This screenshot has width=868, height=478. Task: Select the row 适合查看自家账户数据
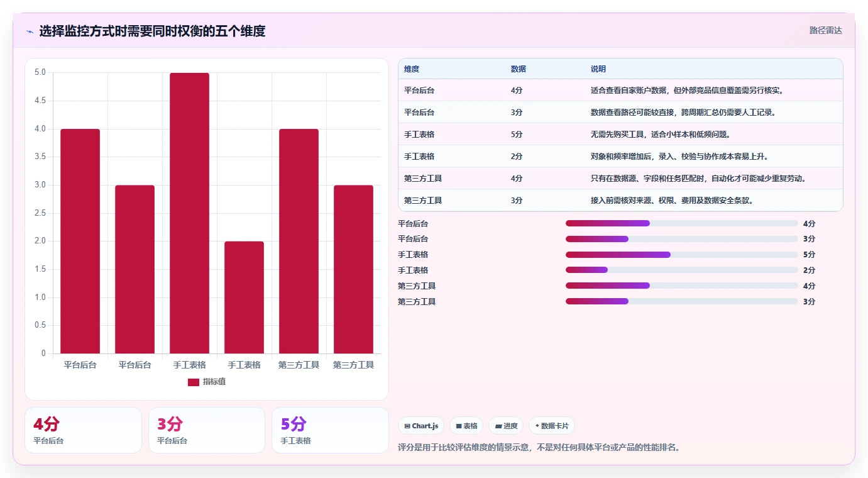coord(620,91)
